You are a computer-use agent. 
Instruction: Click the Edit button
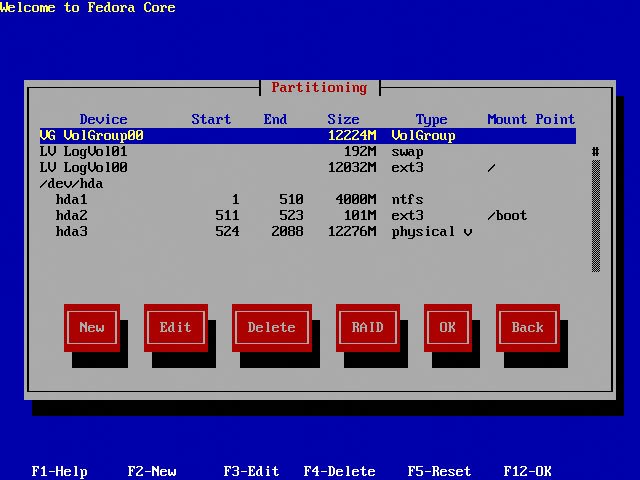pos(175,327)
